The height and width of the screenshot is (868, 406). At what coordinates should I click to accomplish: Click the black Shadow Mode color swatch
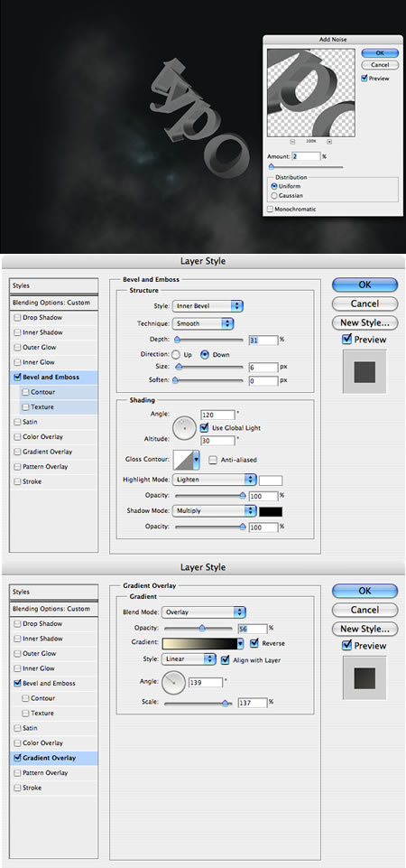271,511
